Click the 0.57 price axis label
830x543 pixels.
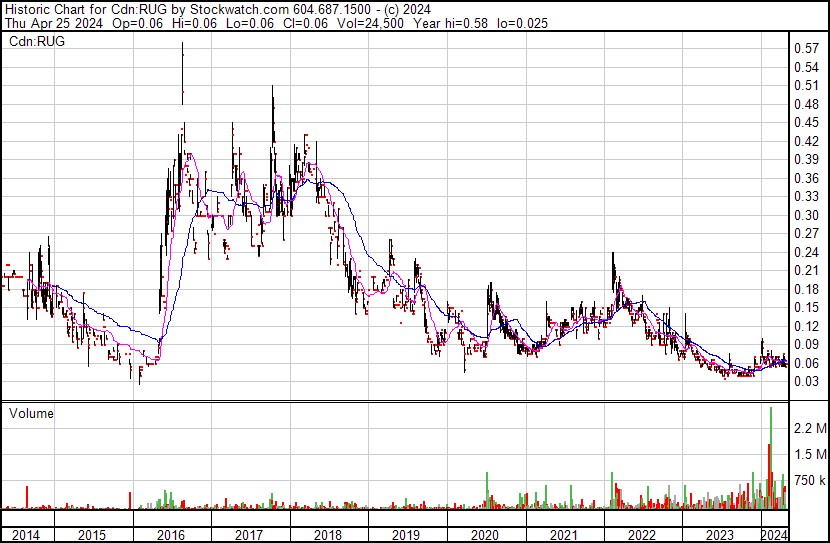pos(807,49)
